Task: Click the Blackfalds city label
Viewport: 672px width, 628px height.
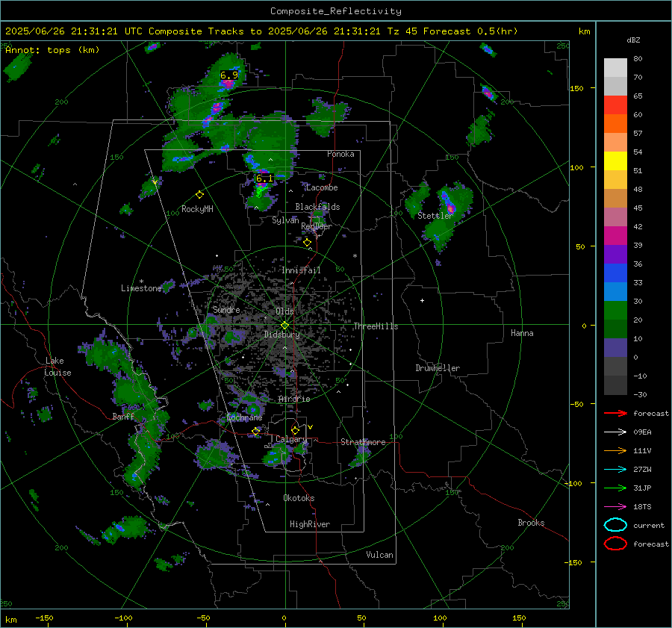Action: pos(317,207)
